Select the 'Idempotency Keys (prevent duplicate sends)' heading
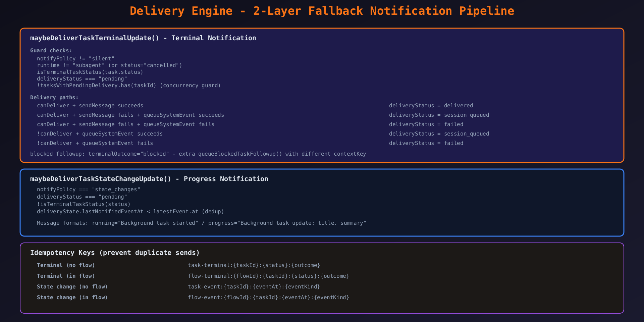This screenshot has height=322, width=644. (115, 253)
